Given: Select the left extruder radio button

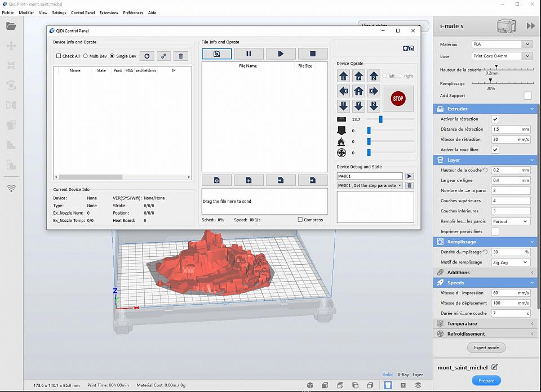Looking at the screenshot, I should tap(385, 76).
